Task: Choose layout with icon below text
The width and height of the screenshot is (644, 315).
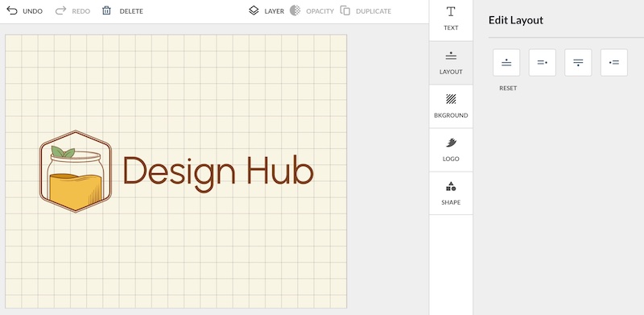Action: (x=578, y=63)
